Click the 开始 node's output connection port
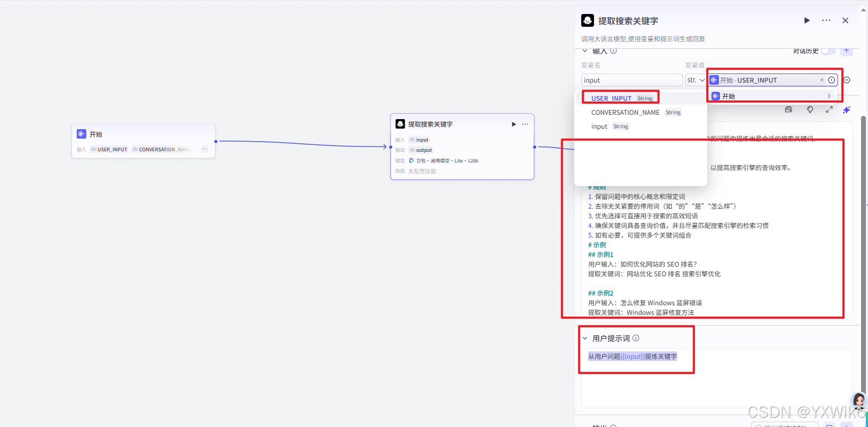868x427 pixels. coord(216,142)
